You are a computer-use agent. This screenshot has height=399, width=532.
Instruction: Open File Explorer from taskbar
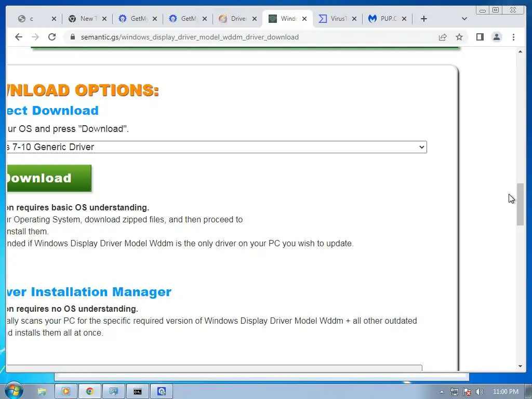coord(42,392)
